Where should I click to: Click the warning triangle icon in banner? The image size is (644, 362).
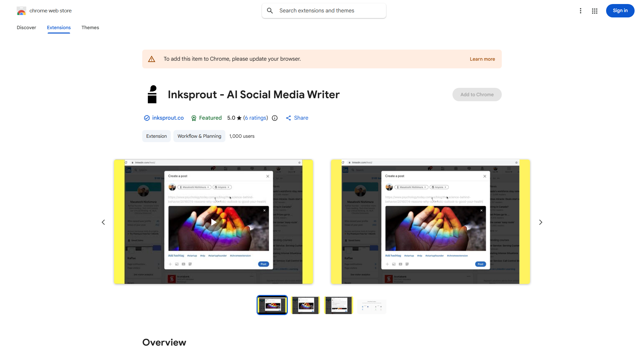[152, 59]
